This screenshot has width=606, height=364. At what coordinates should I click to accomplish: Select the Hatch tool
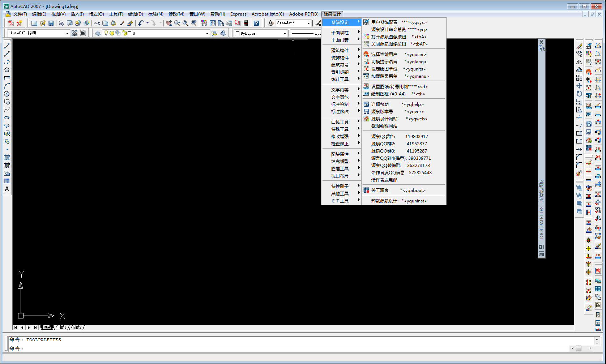pos(7,157)
